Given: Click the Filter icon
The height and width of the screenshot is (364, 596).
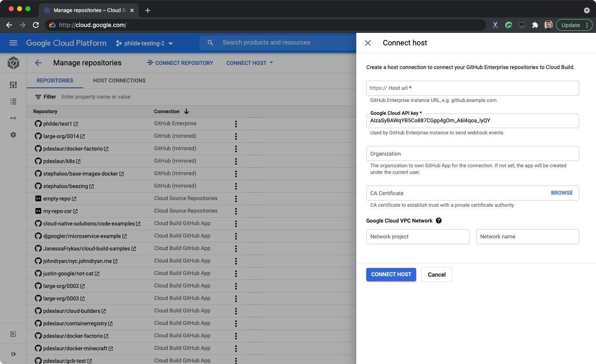Looking at the screenshot, I should [x=38, y=97].
